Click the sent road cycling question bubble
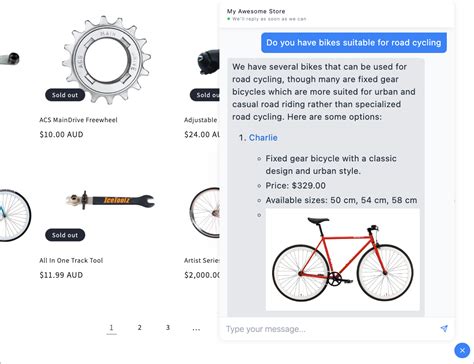474x364 pixels. 354,43
